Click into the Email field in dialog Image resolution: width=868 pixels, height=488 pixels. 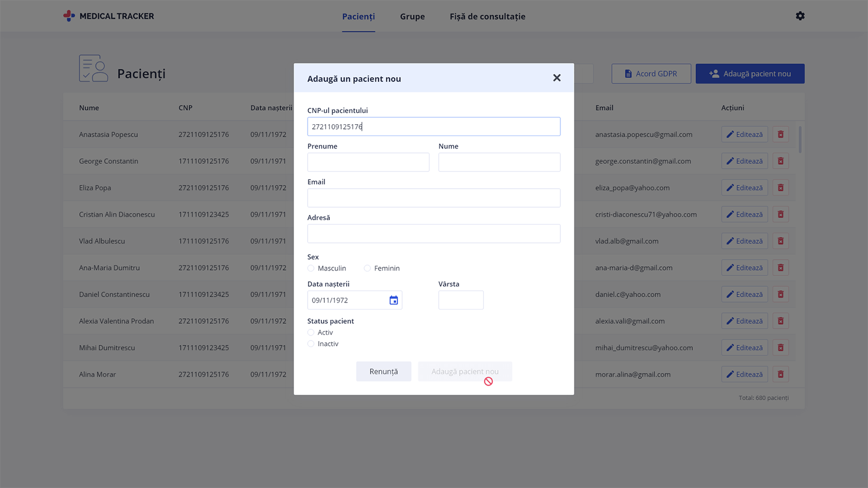(434, 198)
